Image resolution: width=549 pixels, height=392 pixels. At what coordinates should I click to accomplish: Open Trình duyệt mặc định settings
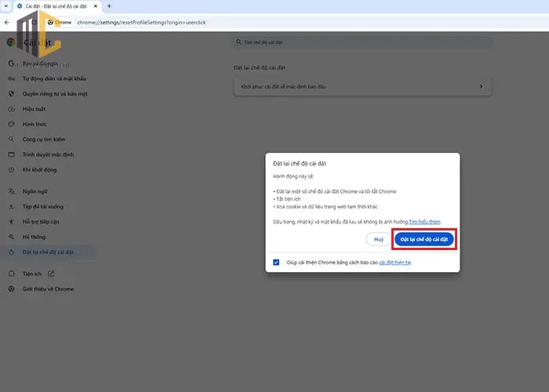pyautogui.click(x=48, y=154)
